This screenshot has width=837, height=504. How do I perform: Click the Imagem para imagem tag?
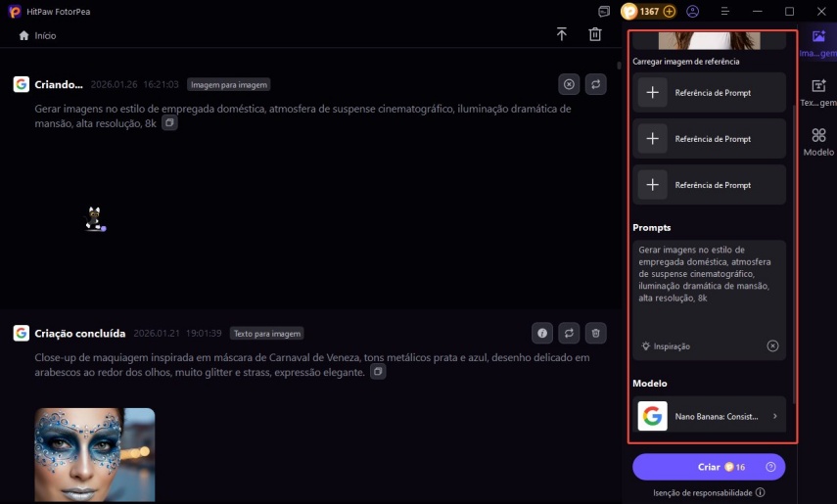(229, 85)
